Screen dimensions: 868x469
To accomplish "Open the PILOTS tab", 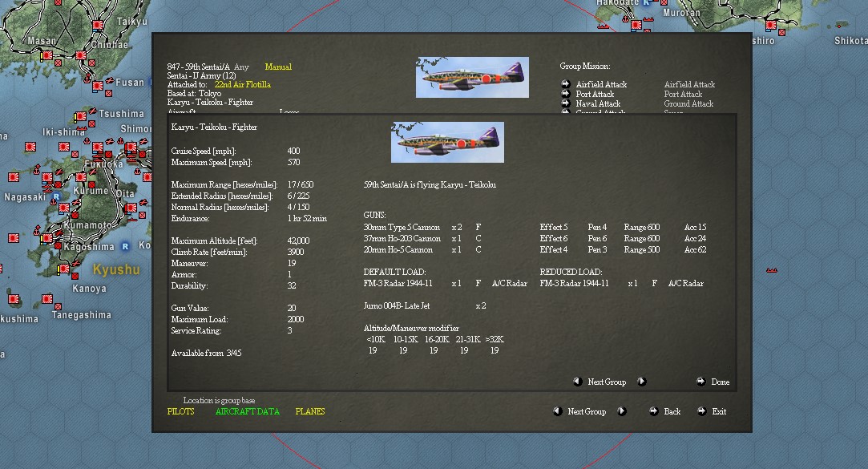I will [x=180, y=411].
